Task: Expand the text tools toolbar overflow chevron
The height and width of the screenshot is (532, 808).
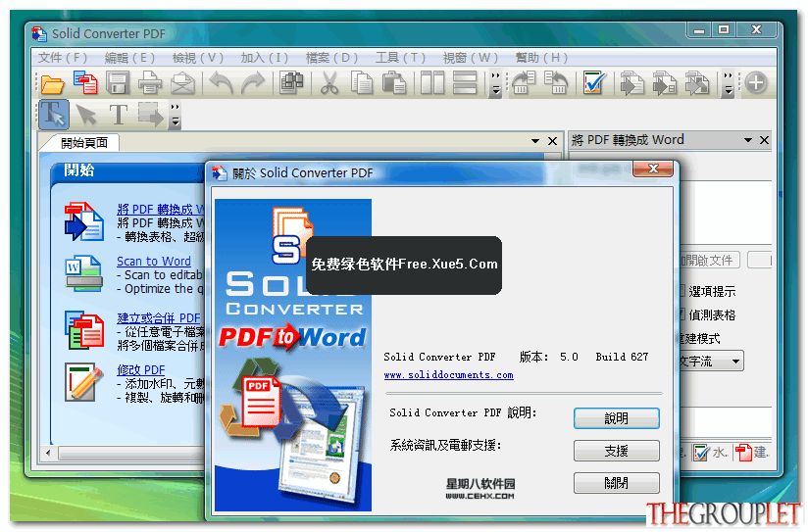Action: 176,116
